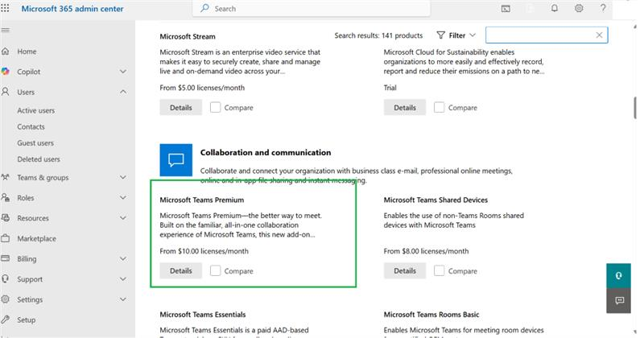Screen dimensions: 644x338
Task: Open the app launcher waffle icon
Action: (x=5, y=8)
